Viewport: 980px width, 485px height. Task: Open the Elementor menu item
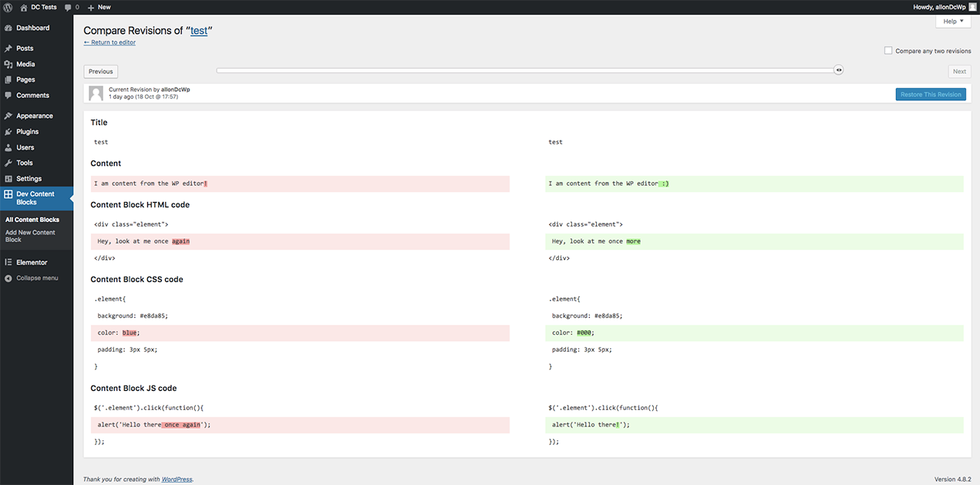[36, 262]
